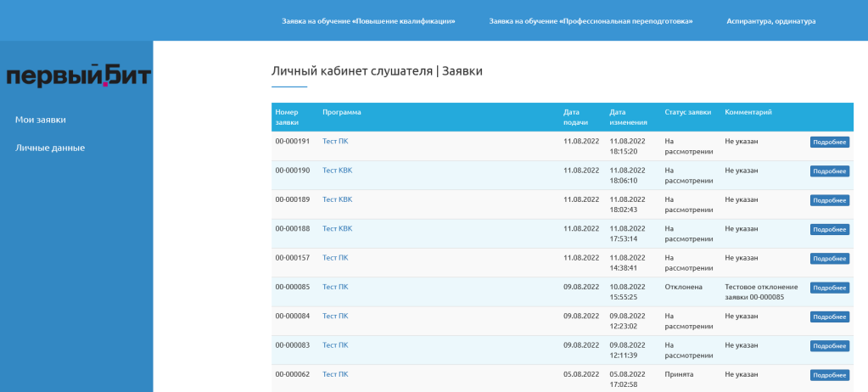
Task: Open Тест ПК link in row 00-000085
Action: click(x=335, y=287)
